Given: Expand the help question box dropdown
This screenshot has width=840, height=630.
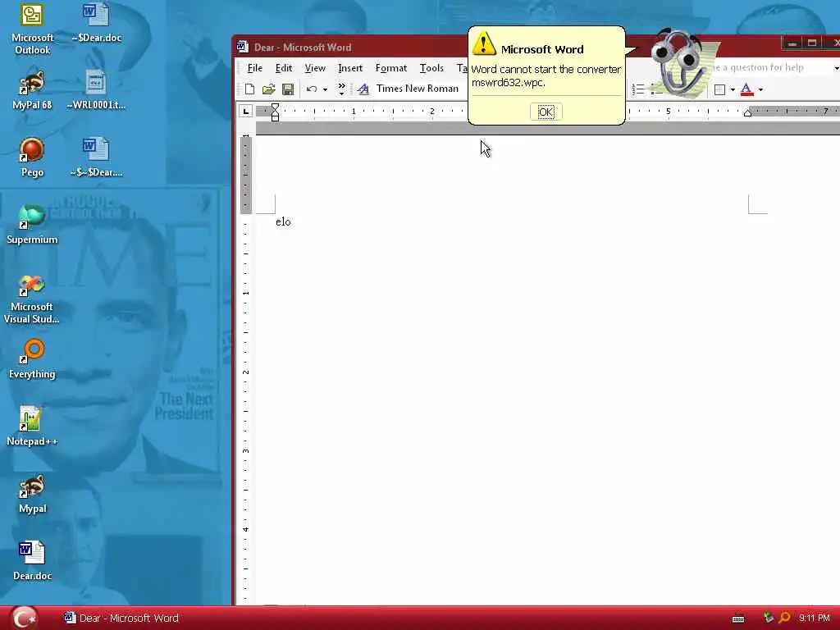Looking at the screenshot, I should pyautogui.click(x=836, y=68).
